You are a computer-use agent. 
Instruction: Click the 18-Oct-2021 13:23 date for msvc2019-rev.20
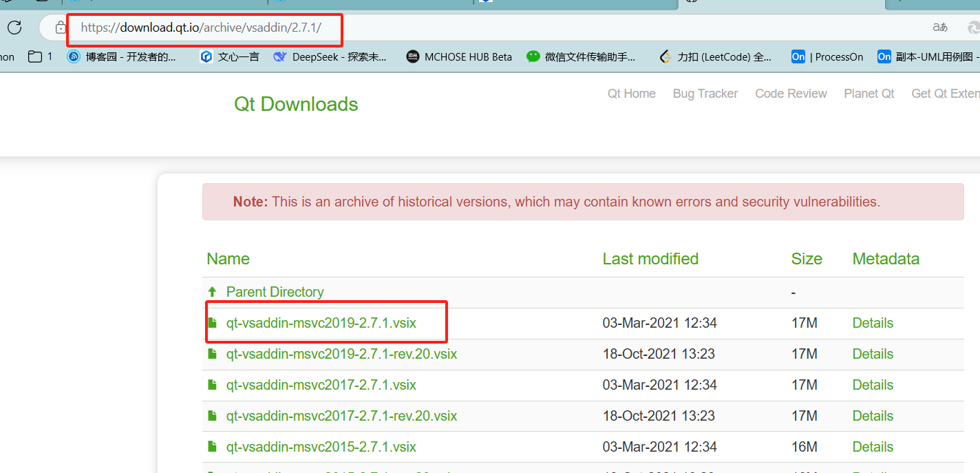pos(659,354)
